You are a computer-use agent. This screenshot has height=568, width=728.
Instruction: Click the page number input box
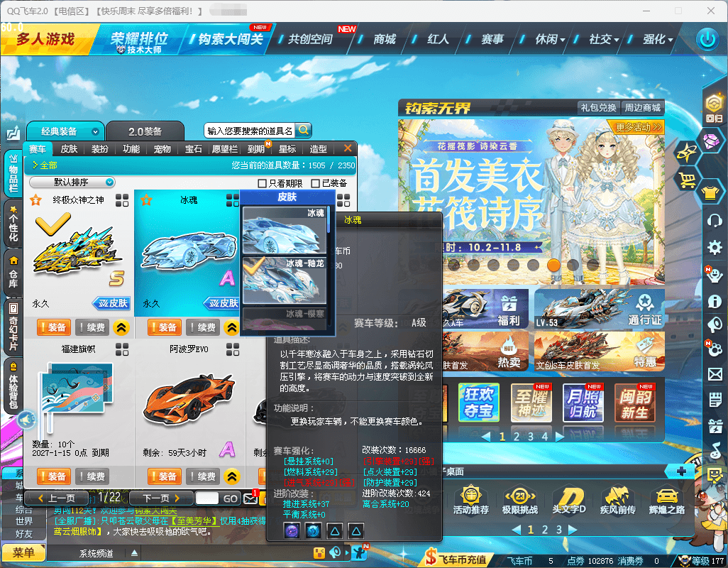coord(207,498)
